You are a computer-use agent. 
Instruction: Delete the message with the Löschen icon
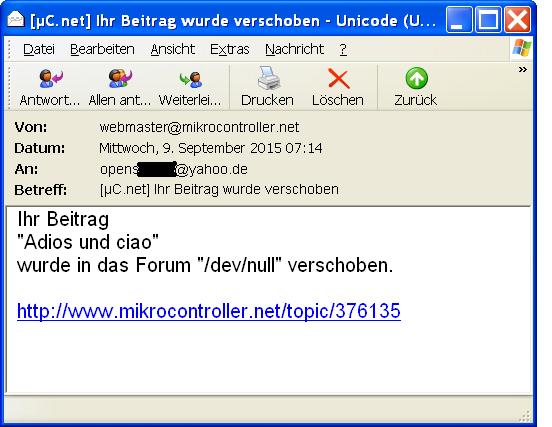(x=338, y=79)
